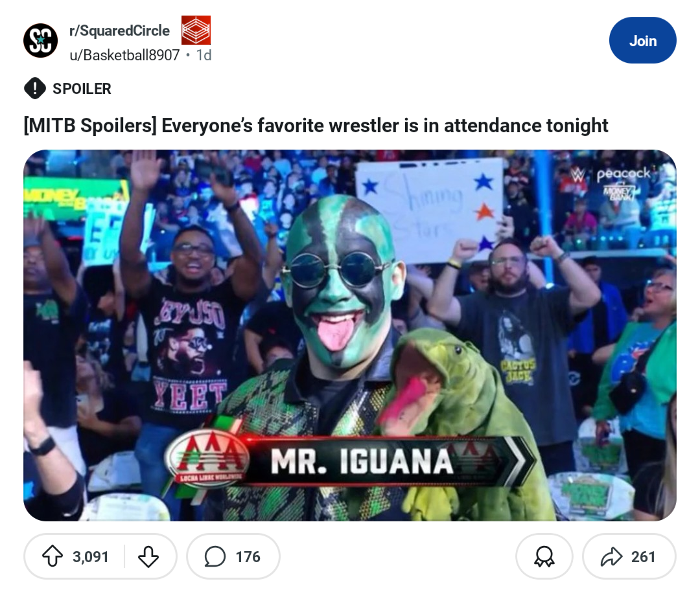Image resolution: width=700 pixels, height=590 pixels.
Task: Click the 176 comments count
Action: click(248, 556)
